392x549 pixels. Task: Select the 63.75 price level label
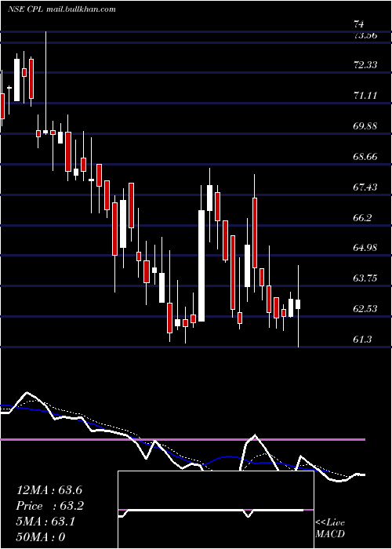(365, 278)
